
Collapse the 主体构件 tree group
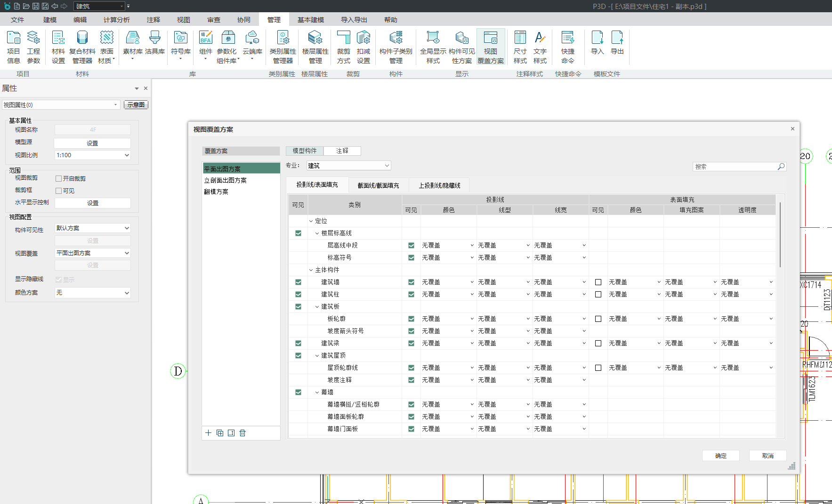pos(311,270)
